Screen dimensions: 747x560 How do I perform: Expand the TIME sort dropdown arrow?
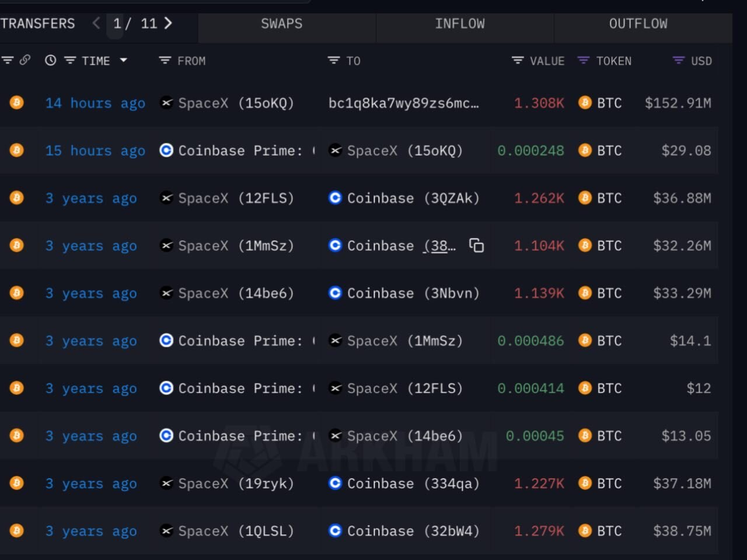point(123,60)
